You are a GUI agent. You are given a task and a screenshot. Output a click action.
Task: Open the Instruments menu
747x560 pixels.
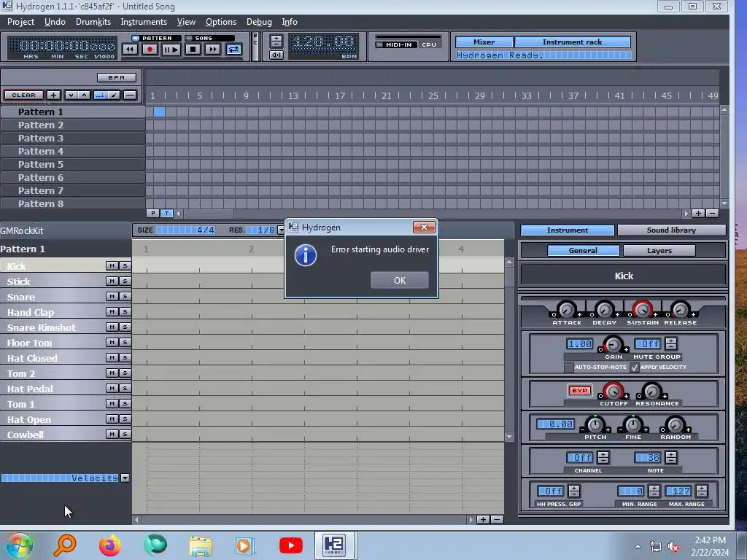click(144, 22)
